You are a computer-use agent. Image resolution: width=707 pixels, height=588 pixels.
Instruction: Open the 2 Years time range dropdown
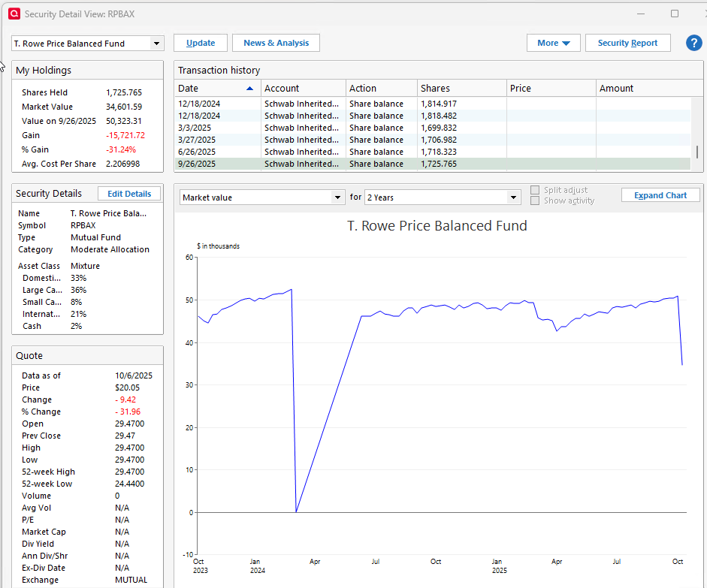point(513,198)
